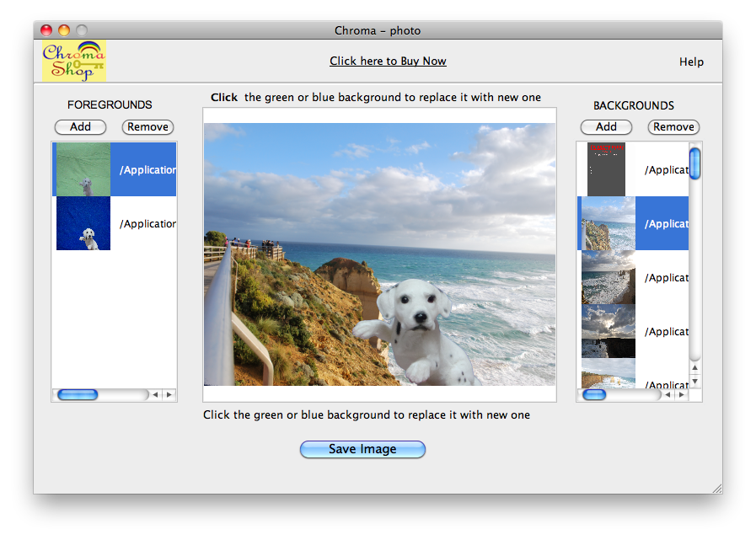Choose the coastal cliff background thumbnail

tap(606, 223)
